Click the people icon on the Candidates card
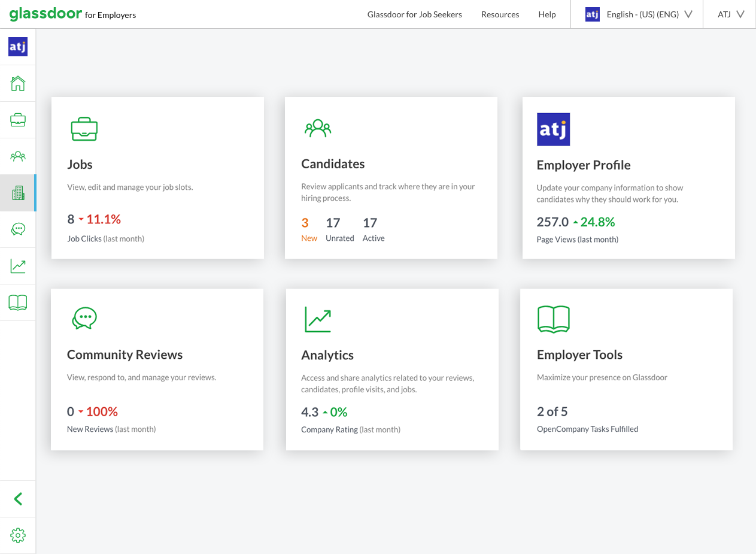The width and height of the screenshot is (756, 554). pyautogui.click(x=318, y=128)
